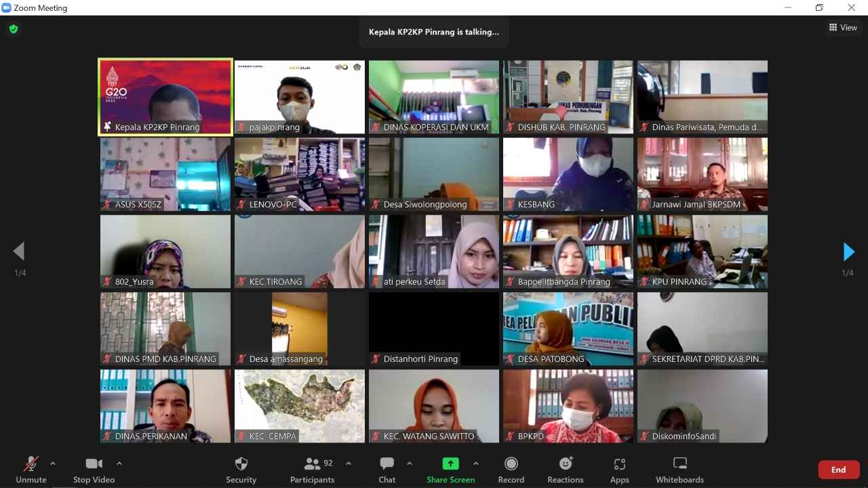Open the Reactions menu
This screenshot has width=868, height=488.
pyautogui.click(x=565, y=470)
